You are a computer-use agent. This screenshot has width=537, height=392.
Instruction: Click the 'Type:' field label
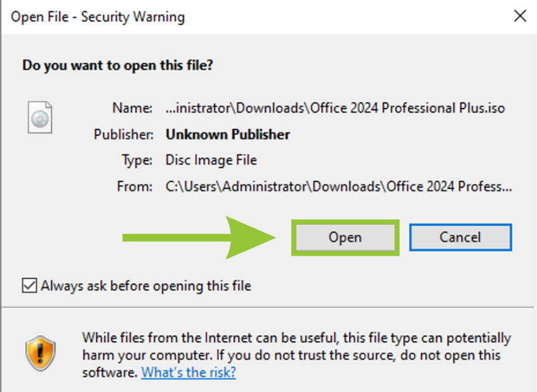pos(137,160)
